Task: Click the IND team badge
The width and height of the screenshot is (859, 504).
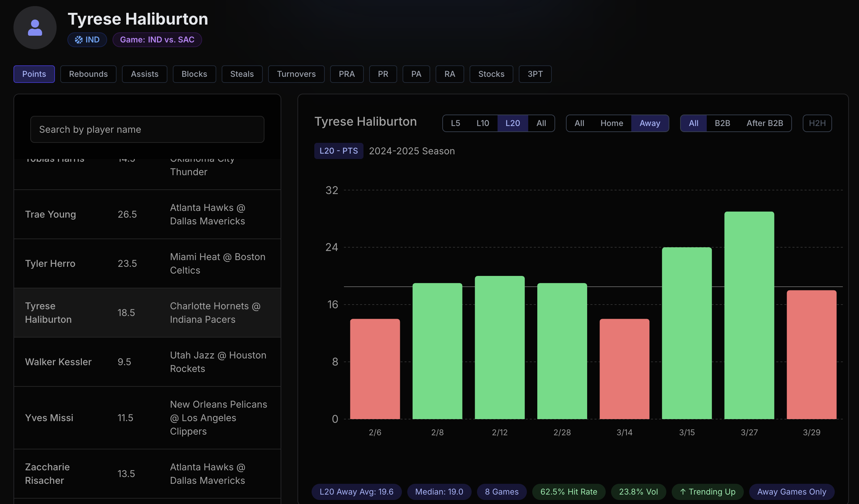Action: point(87,39)
